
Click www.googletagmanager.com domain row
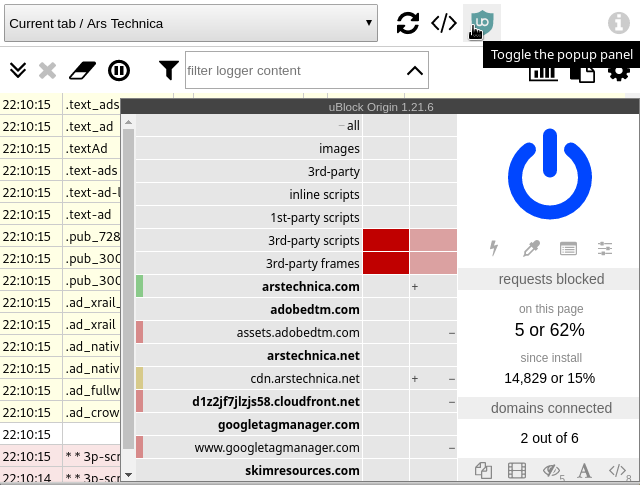pos(249,447)
